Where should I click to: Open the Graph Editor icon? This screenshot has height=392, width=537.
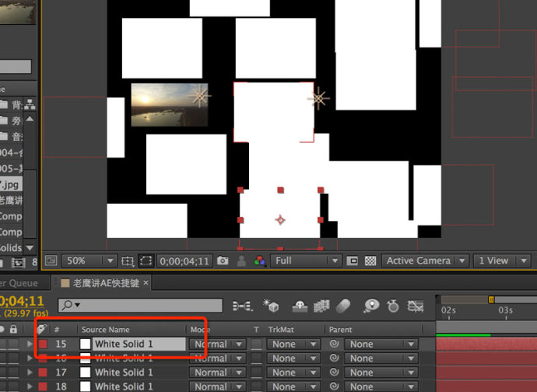(x=415, y=306)
